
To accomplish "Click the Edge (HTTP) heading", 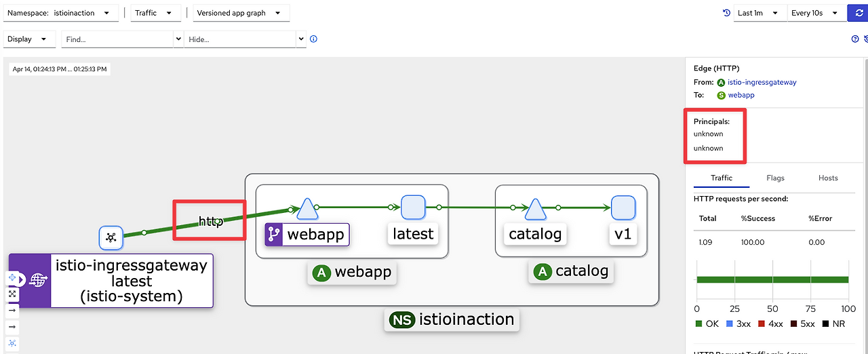I will (x=716, y=68).
